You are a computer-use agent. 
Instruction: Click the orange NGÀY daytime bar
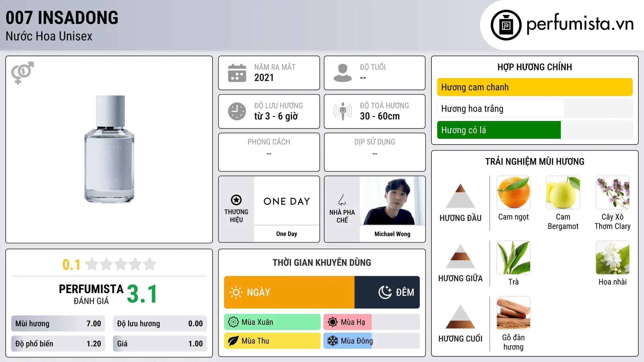(289, 292)
